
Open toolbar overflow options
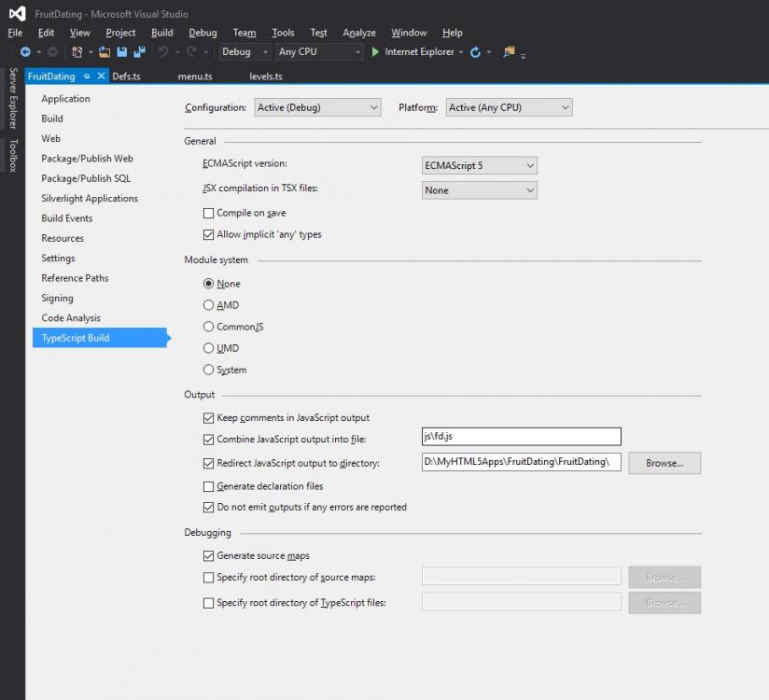click(x=524, y=56)
